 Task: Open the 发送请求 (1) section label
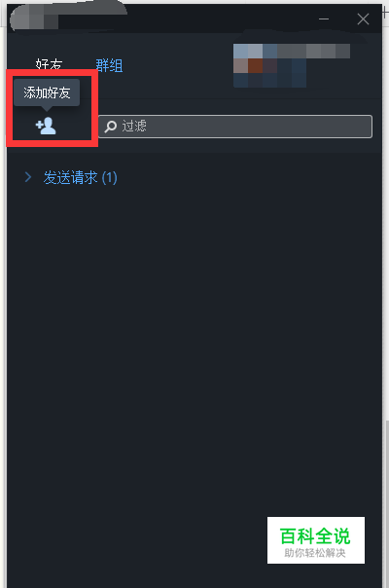coord(80,177)
